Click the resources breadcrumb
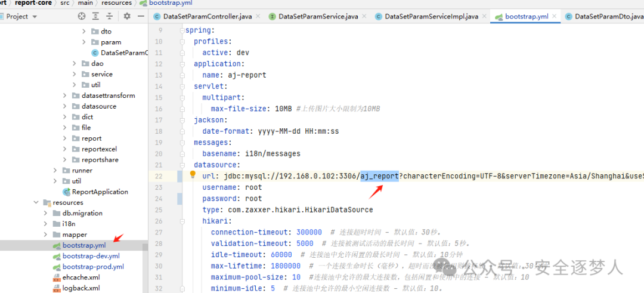Image resolution: width=644 pixels, height=293 pixels. [117, 3]
